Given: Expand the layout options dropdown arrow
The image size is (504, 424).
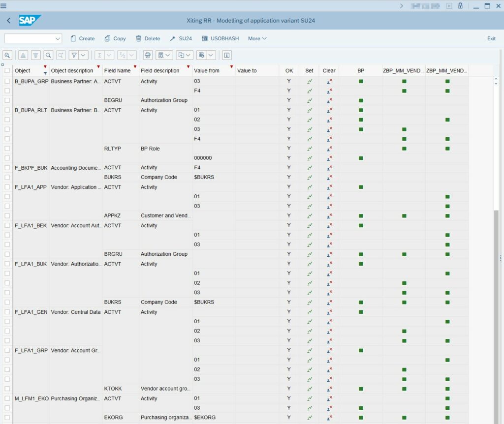Looking at the screenshot, I should pyautogui.click(x=211, y=55).
